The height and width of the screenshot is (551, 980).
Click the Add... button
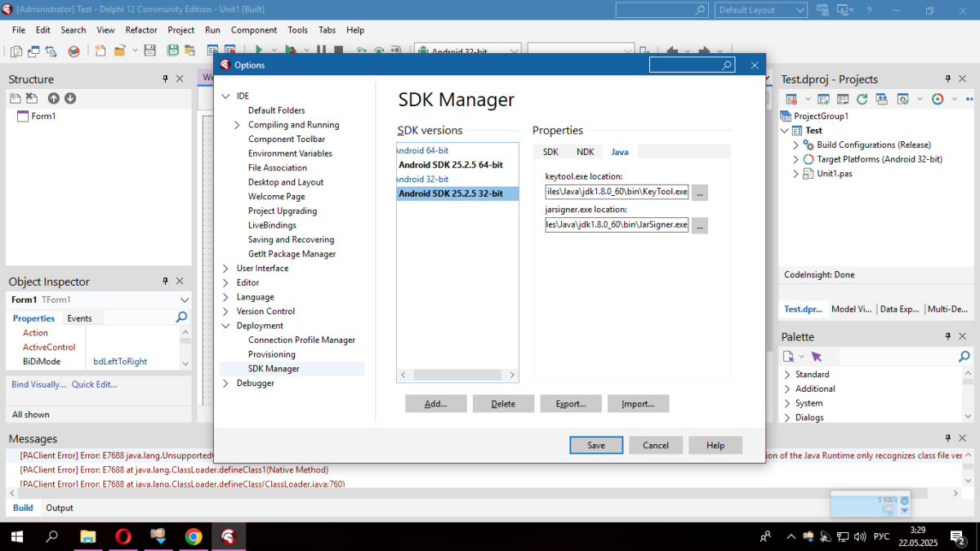(x=436, y=403)
